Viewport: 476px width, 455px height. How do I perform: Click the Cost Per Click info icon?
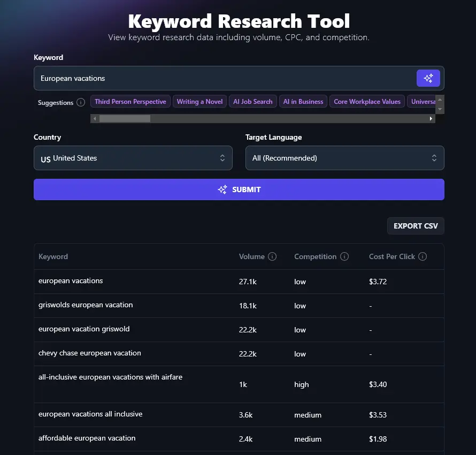click(x=423, y=256)
